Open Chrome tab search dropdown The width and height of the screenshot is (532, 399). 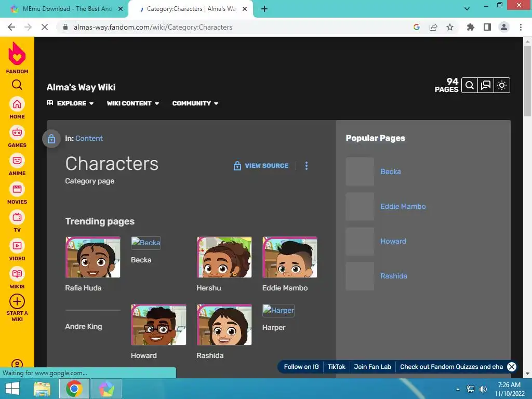coord(467,9)
